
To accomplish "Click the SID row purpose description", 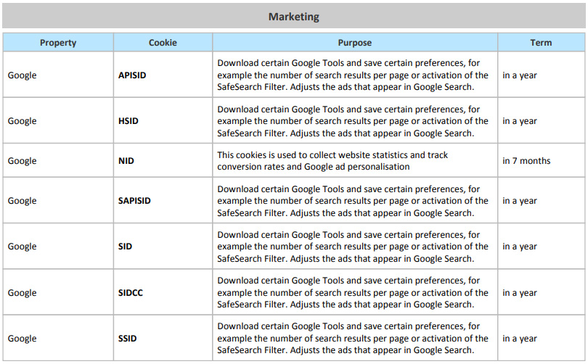I will click(x=353, y=247).
